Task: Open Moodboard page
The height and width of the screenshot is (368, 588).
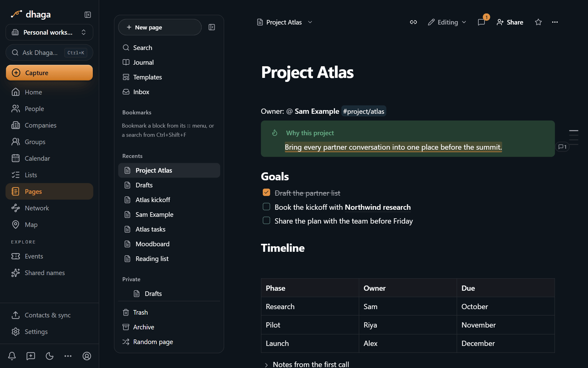Action: tap(169, 244)
